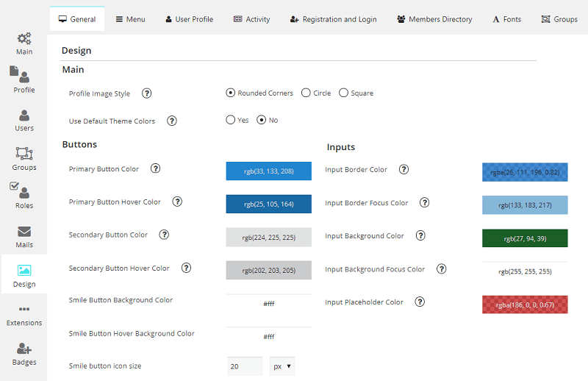The width and height of the screenshot is (588, 381).
Task: Open the Roles sidebar section
Action: (x=24, y=197)
